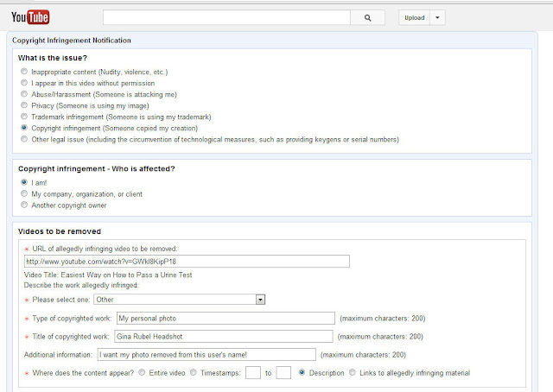
Task: Select Inappropriate content radio option
Action: (24, 71)
